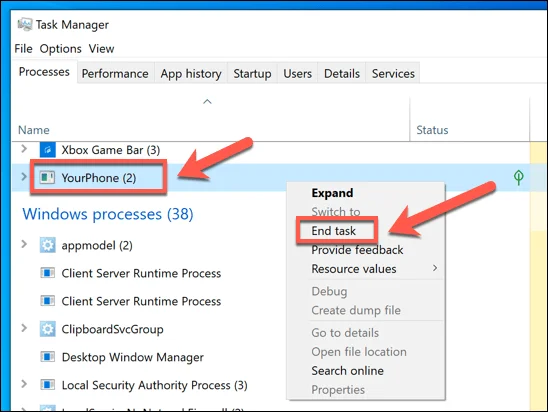548x412 pixels.
Task: Switch to the App history tab
Action: tap(191, 73)
